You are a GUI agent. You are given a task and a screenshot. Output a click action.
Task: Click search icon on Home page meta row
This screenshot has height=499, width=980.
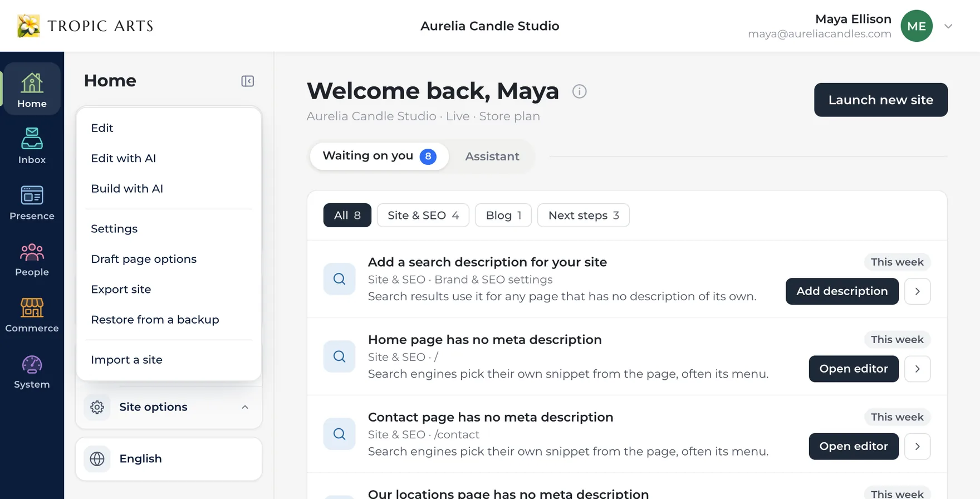pyautogui.click(x=340, y=356)
